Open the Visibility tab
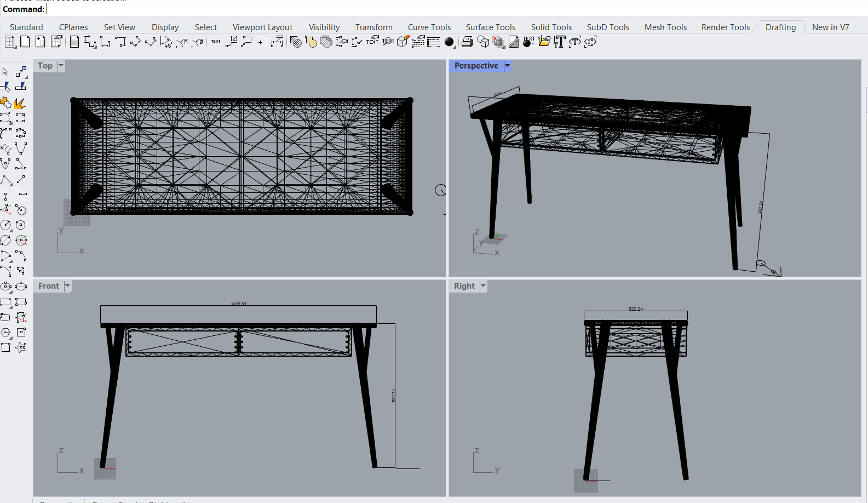The width and height of the screenshot is (868, 503). tap(324, 27)
